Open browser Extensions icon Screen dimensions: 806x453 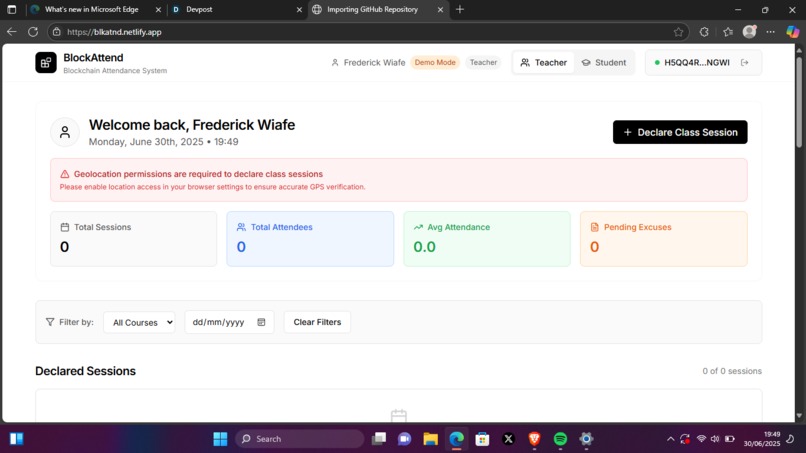point(704,32)
